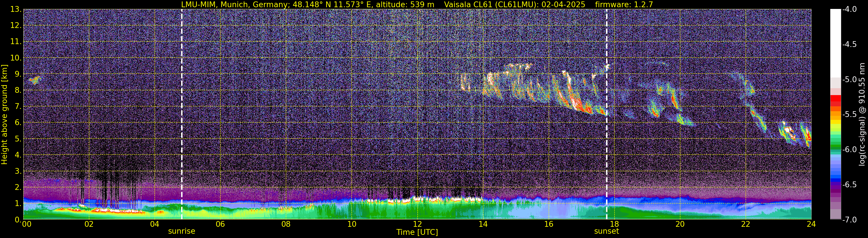Click the time axis tick label '14'
Image resolution: width=868 pixels, height=238 pixels.
point(483,224)
